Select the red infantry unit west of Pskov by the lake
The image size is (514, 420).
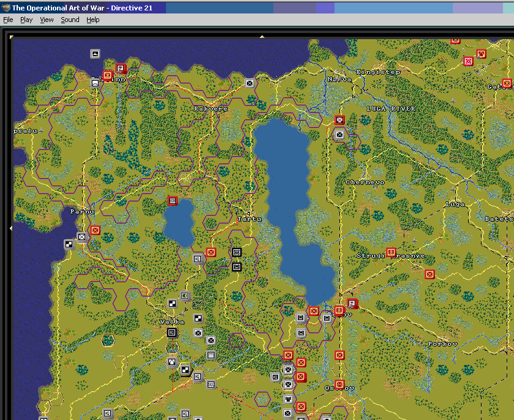click(314, 311)
